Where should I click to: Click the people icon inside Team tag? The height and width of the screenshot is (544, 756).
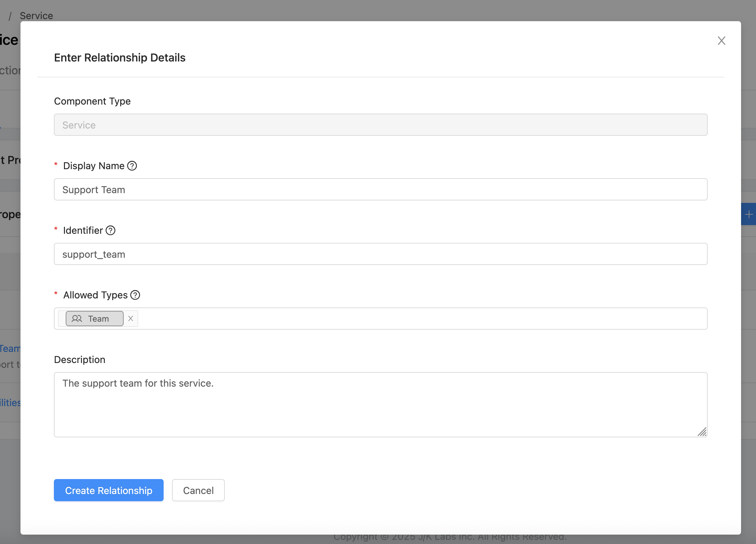click(76, 319)
